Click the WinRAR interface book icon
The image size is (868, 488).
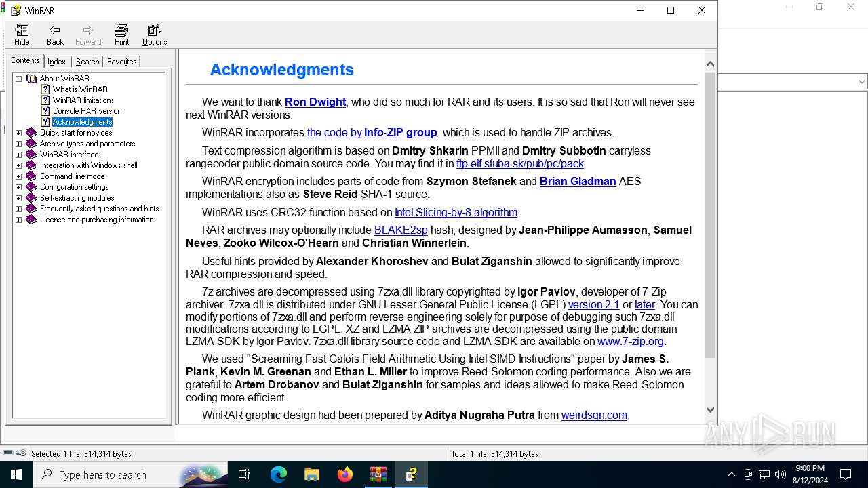coord(31,155)
